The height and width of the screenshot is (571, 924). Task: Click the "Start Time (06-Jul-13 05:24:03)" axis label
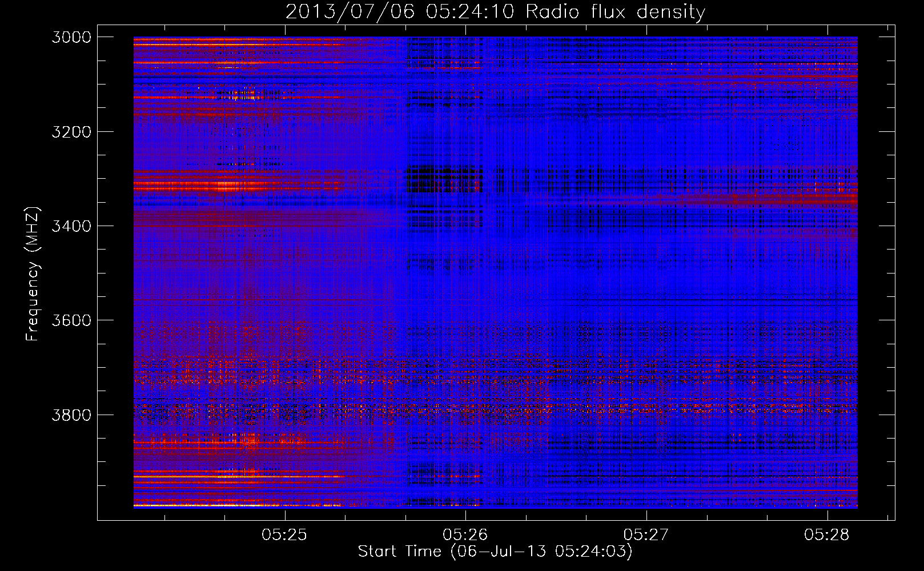(495, 552)
